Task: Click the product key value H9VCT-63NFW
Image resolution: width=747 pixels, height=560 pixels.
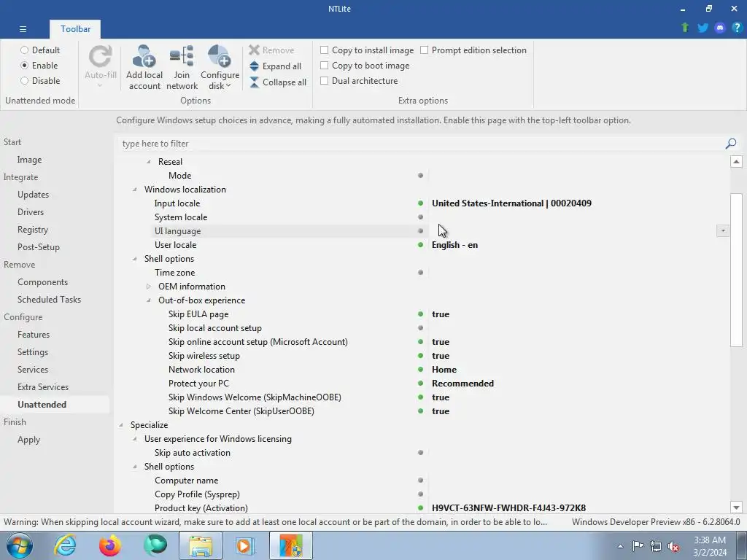Action: [508, 508]
